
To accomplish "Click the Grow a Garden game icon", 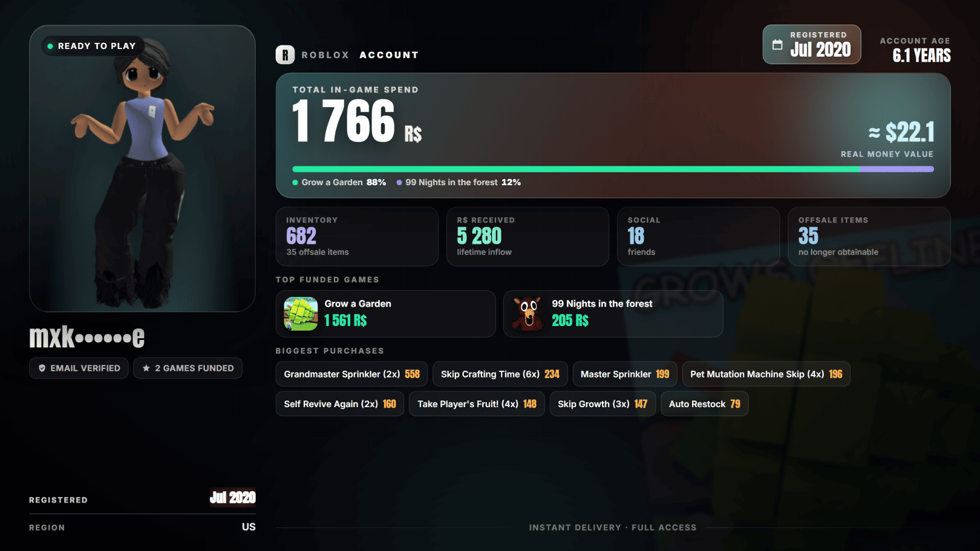I will 301,314.
